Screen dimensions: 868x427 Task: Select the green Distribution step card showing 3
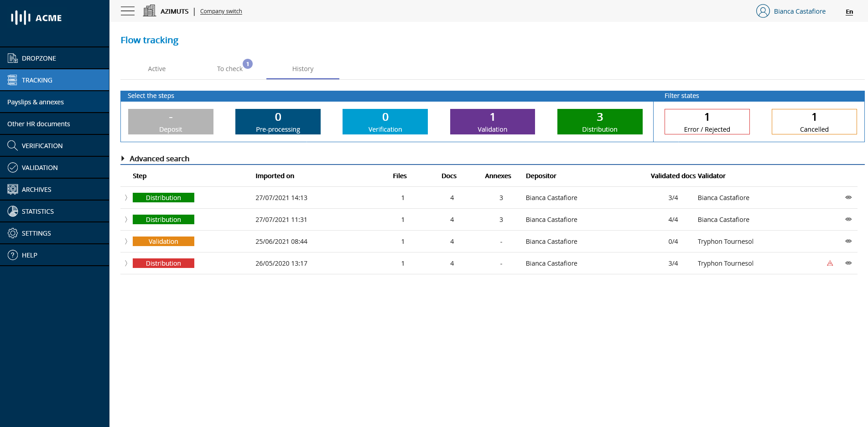[599, 122]
